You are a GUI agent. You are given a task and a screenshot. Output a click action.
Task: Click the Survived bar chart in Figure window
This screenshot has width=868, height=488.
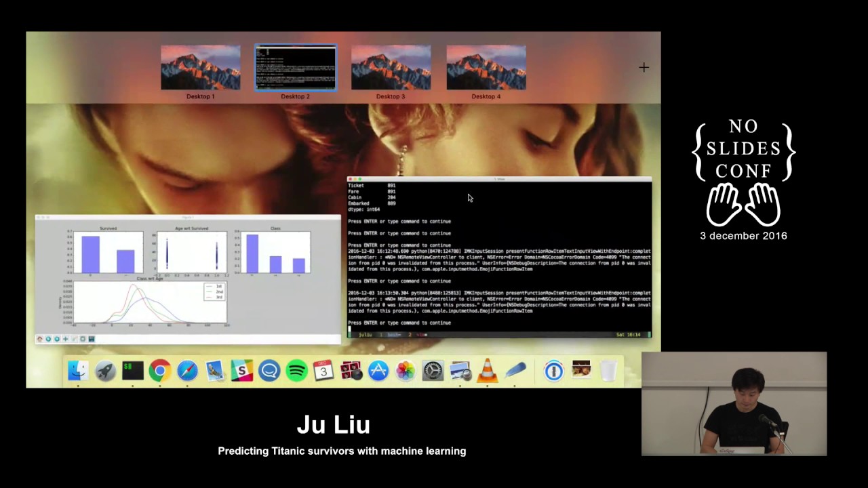point(108,252)
